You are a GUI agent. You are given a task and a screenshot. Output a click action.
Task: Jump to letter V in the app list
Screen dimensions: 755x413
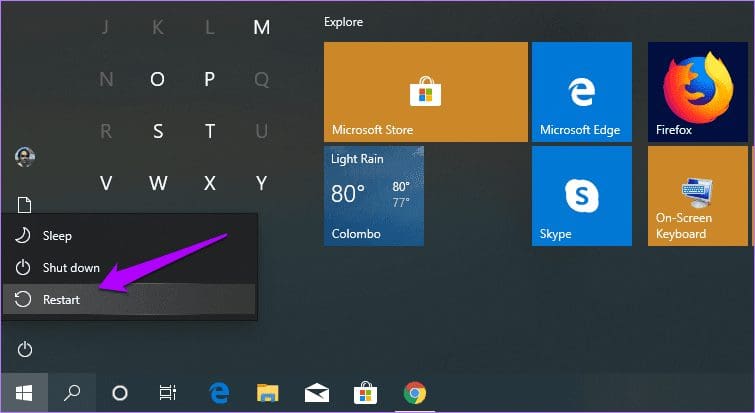106,183
